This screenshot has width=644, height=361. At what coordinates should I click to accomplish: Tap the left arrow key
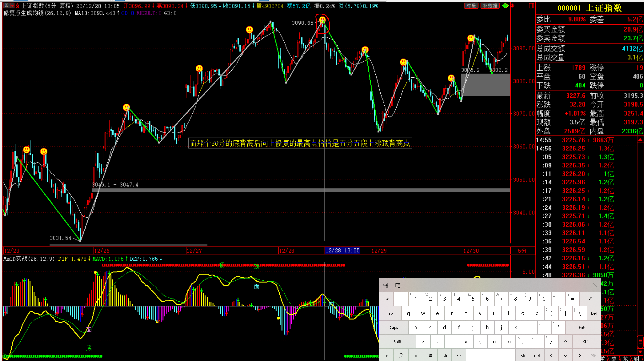(551, 356)
